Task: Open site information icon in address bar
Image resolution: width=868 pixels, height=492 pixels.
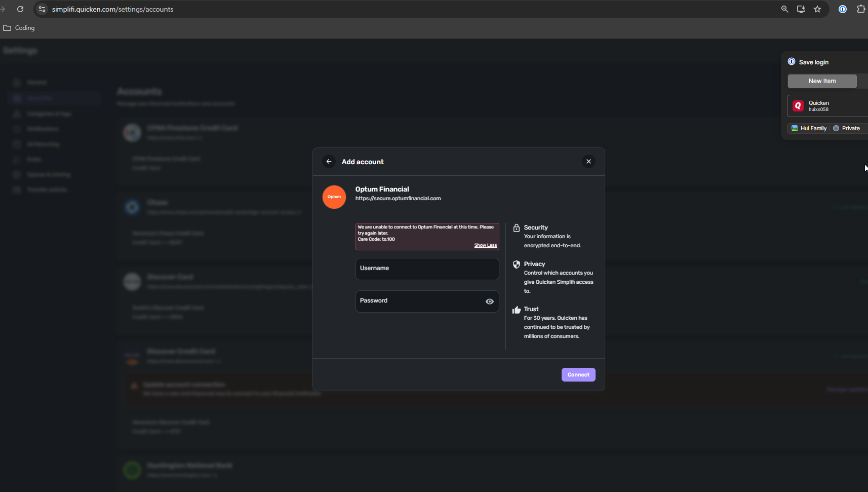Action: coord(42,9)
